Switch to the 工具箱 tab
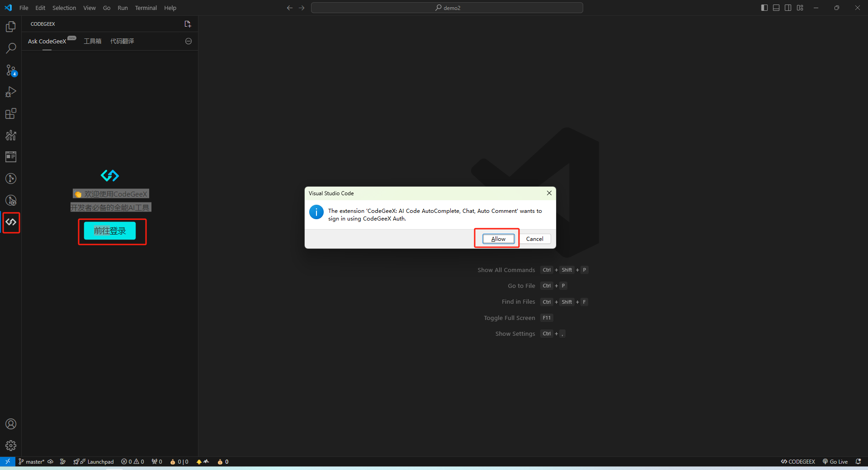This screenshot has height=470, width=868. click(93, 41)
